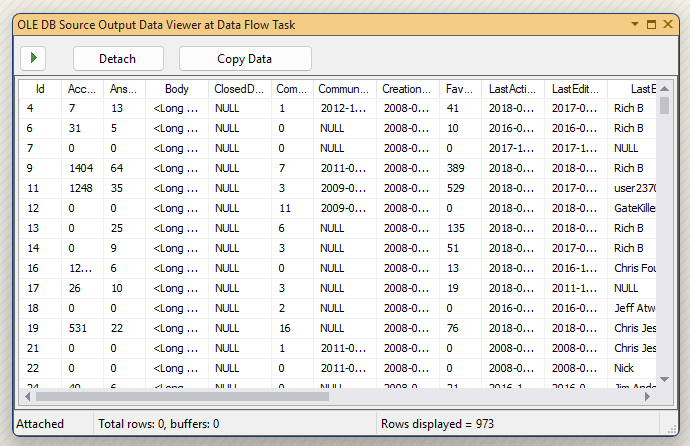Select the Body column header
This screenshot has height=446, width=690.
(177, 89)
